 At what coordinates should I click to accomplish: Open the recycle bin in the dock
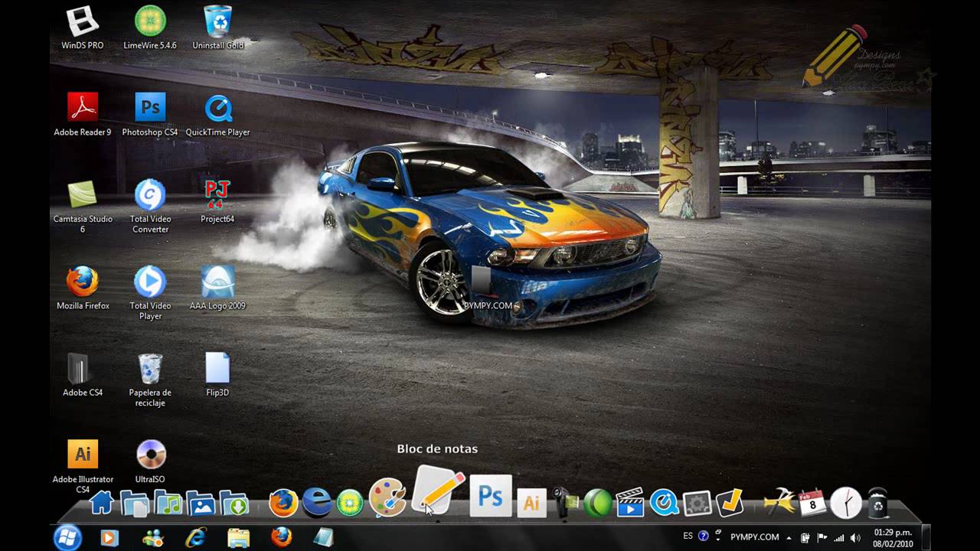pos(878,503)
